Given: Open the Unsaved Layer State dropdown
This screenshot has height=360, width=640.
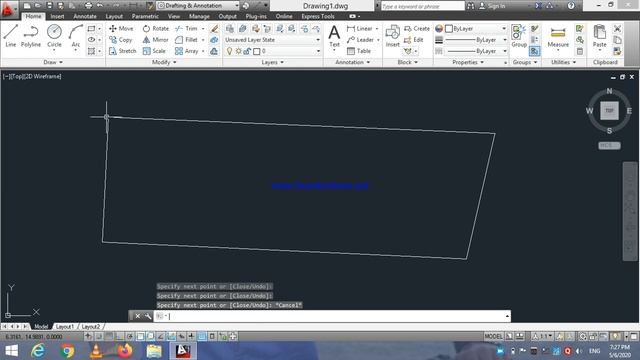Looking at the screenshot, I should 272,40.
